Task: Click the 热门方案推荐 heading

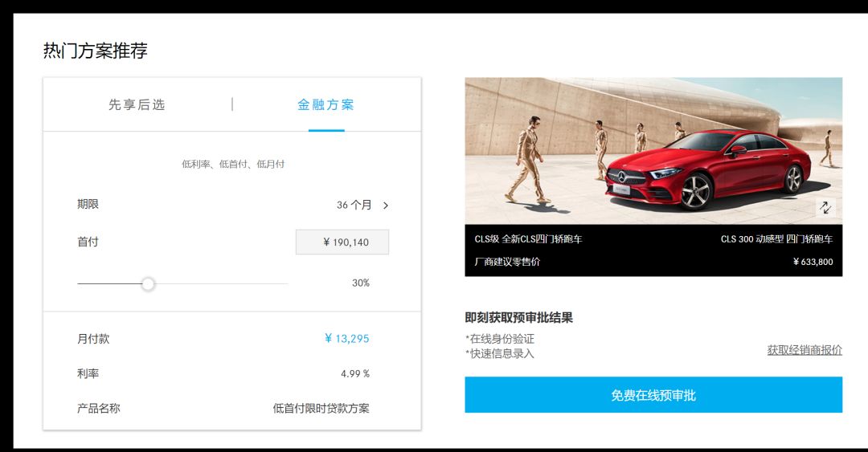Action: pyautogui.click(x=95, y=51)
